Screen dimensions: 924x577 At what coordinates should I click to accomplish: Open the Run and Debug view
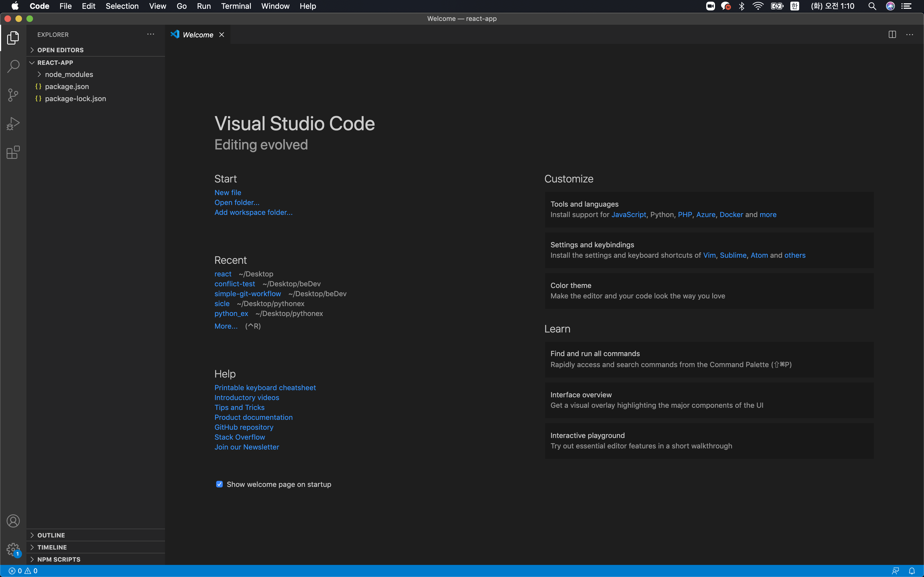(x=13, y=124)
